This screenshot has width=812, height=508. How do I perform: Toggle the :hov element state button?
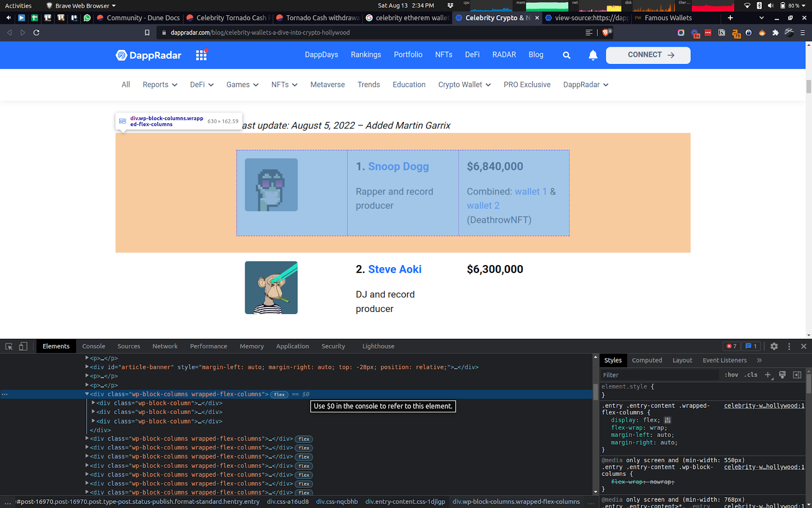point(731,375)
